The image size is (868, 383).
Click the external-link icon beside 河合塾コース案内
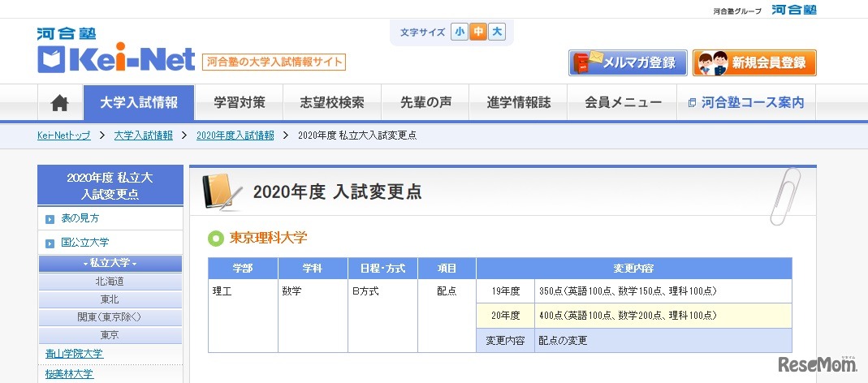pyautogui.click(x=692, y=103)
